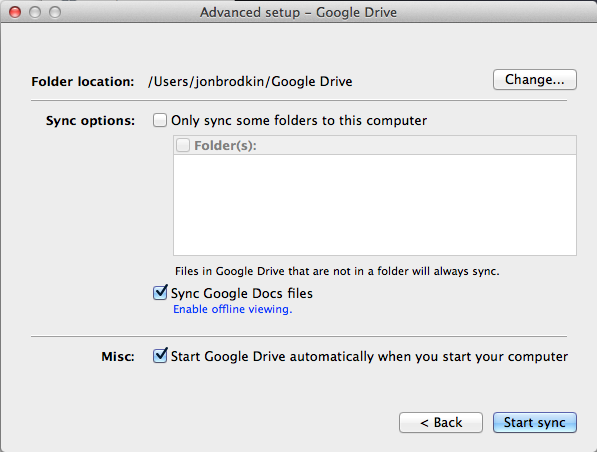Image resolution: width=597 pixels, height=452 pixels.
Task: Click the "Sync Google Docs files" label text
Action: pyautogui.click(x=242, y=294)
